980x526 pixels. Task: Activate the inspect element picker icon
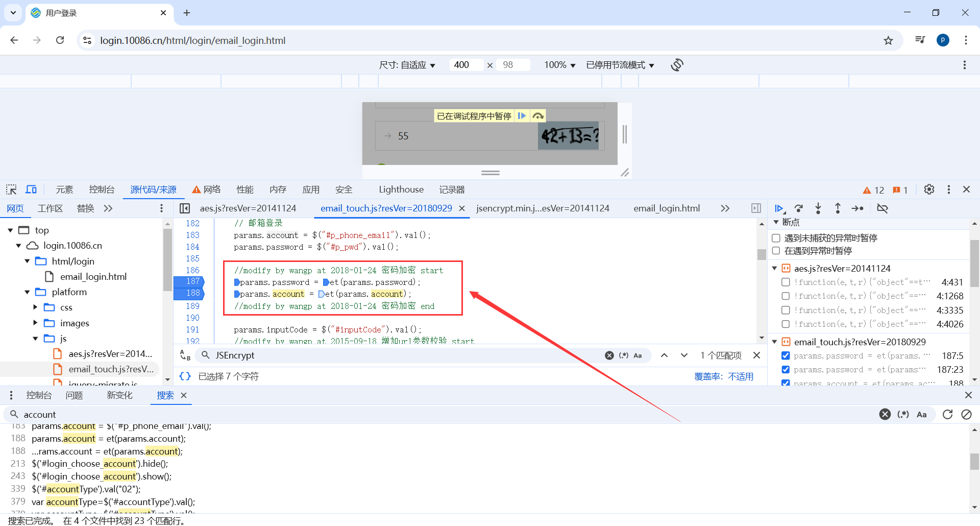[x=11, y=189]
